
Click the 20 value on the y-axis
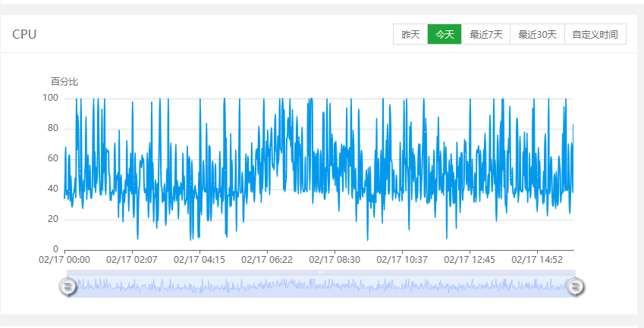(53, 219)
